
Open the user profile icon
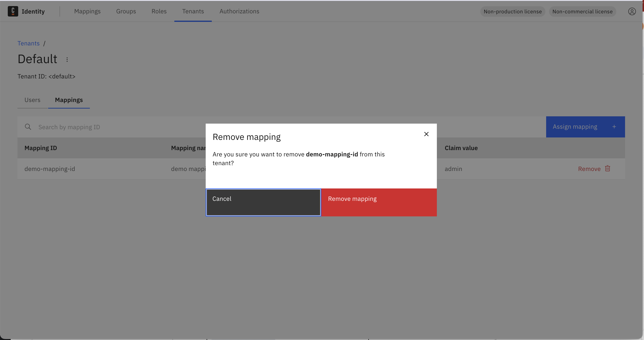tap(632, 11)
